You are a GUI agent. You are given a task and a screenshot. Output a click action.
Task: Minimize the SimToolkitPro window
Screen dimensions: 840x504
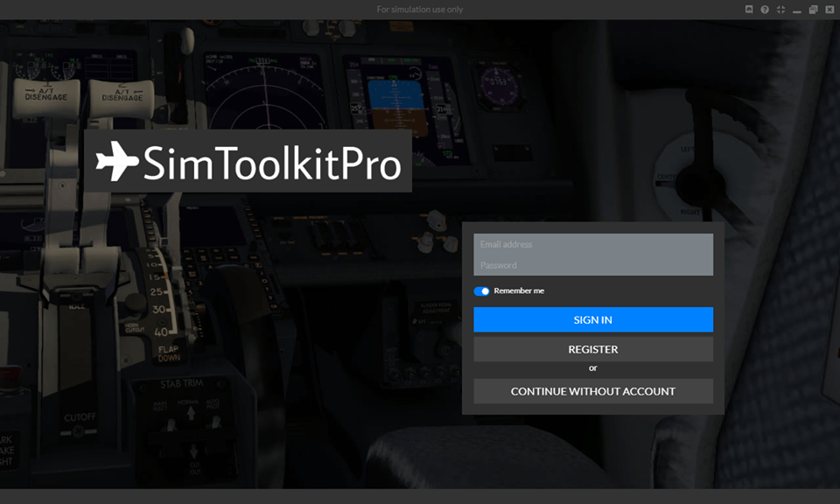pos(797,9)
